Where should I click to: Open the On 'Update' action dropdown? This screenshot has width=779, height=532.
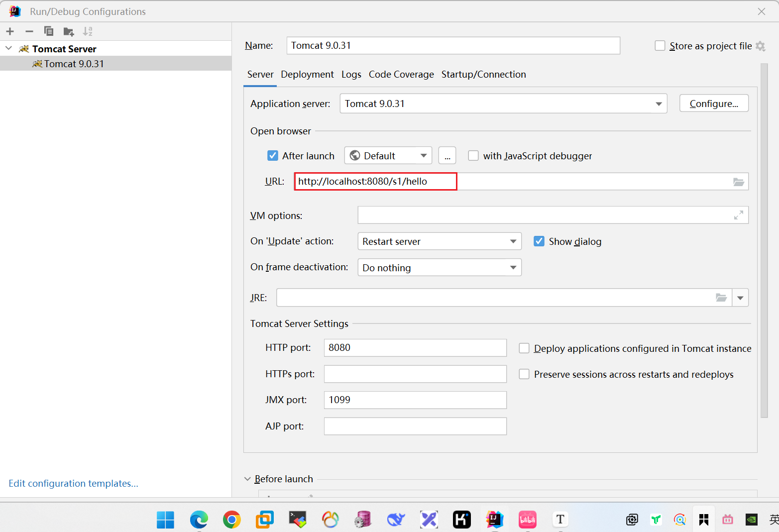coord(440,241)
